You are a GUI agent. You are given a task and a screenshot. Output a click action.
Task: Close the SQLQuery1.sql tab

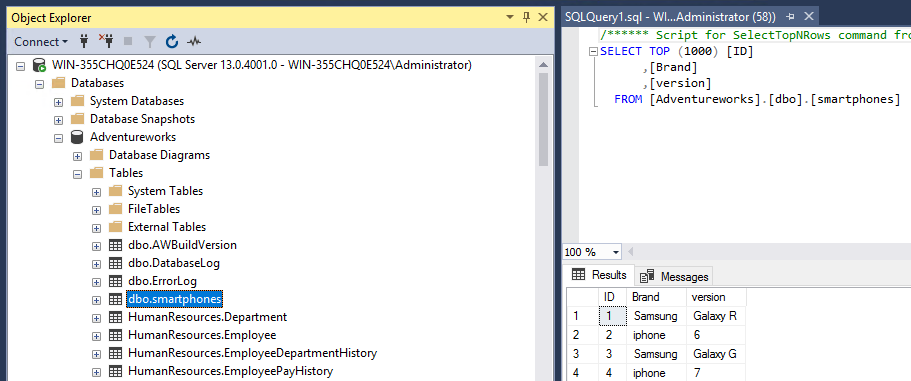[x=809, y=17]
